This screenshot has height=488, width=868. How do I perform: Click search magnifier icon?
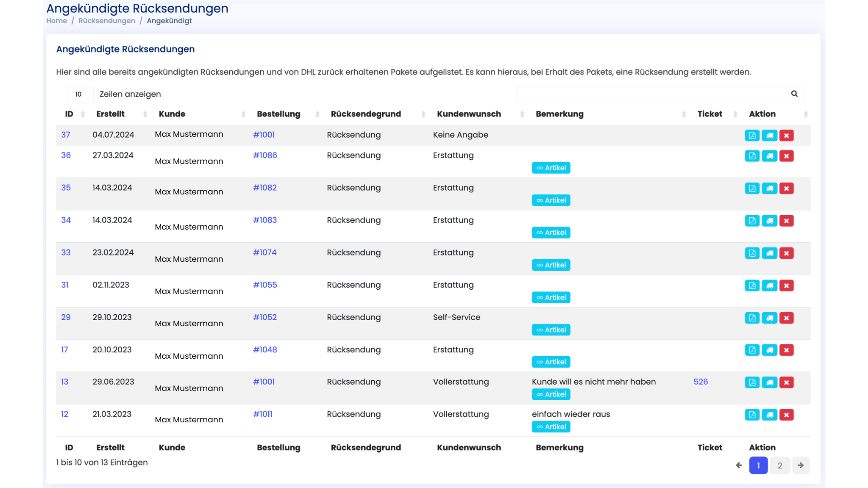(794, 94)
